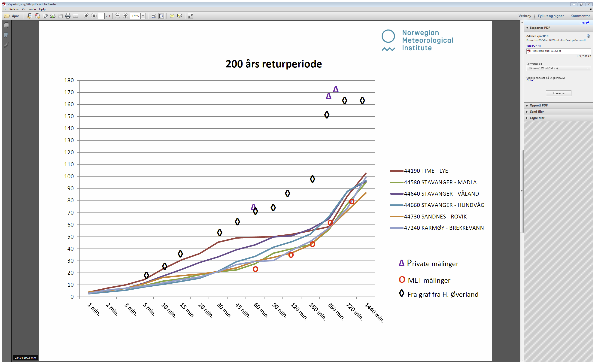
Task: Click the Konverter button
Action: 559,93
